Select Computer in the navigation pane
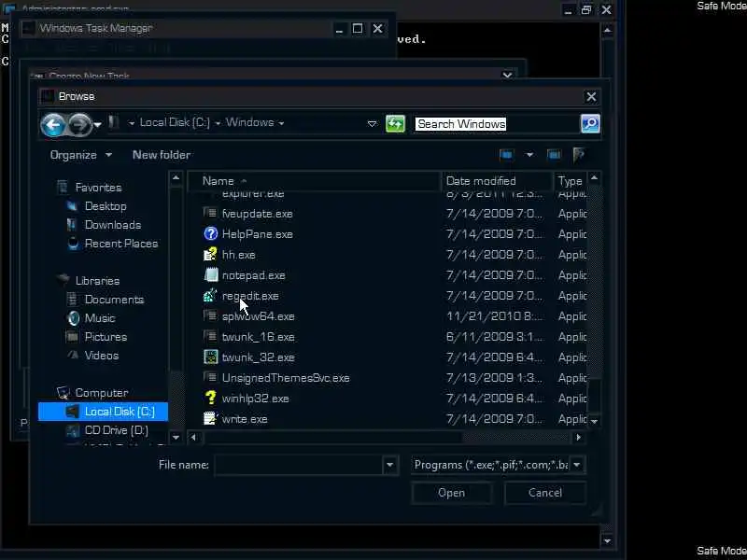The image size is (747, 560). (102, 393)
